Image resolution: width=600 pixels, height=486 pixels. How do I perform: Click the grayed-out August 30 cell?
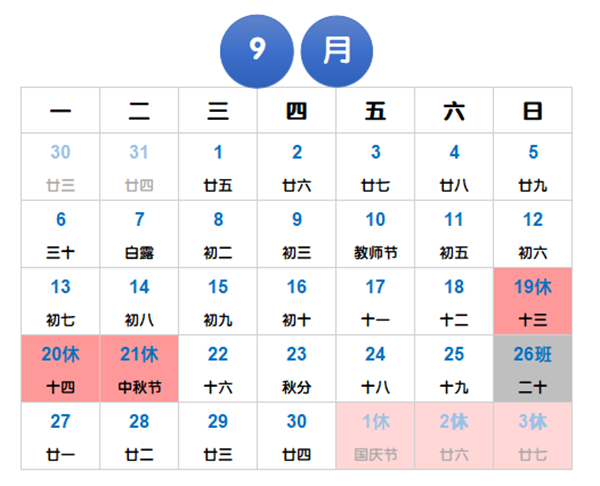(x=60, y=167)
